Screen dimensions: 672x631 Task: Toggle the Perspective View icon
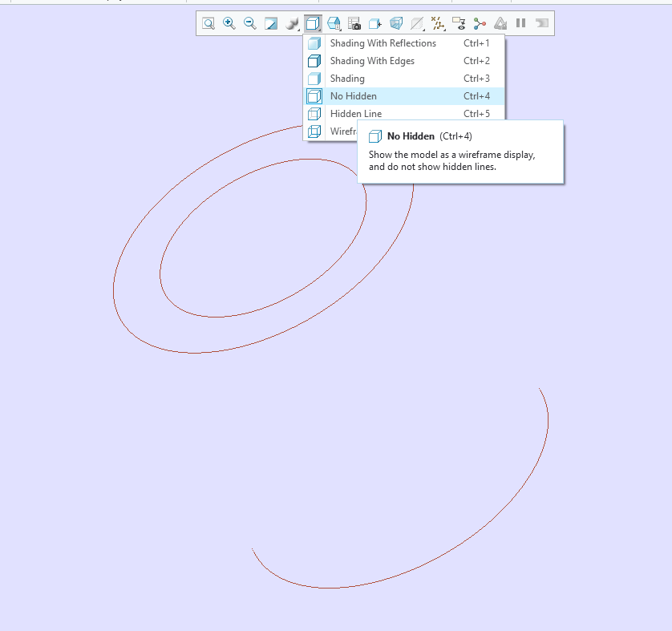(396, 23)
